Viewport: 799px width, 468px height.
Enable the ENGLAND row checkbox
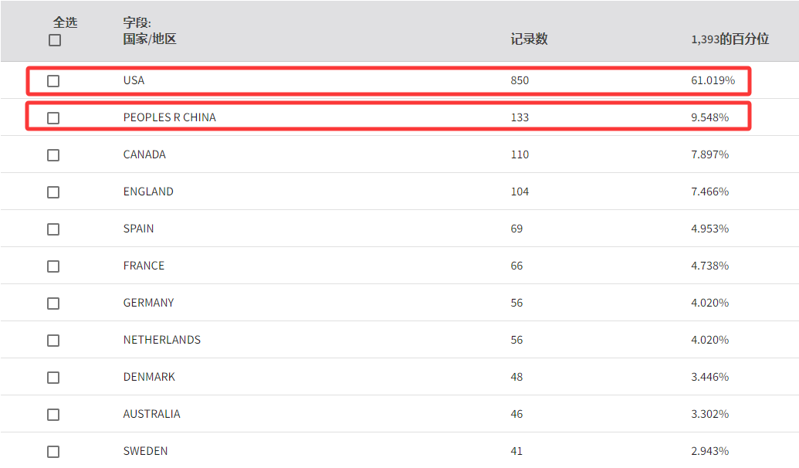[x=53, y=192]
